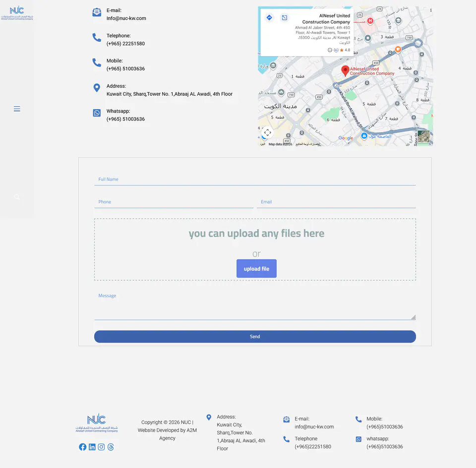Switch to satellite imagery thumbnail on map

424,136
